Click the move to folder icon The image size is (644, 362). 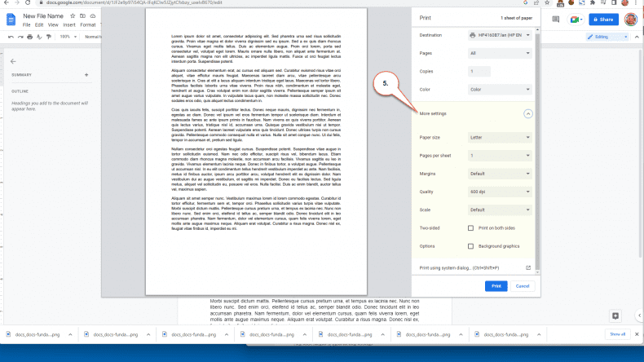[x=82, y=16]
